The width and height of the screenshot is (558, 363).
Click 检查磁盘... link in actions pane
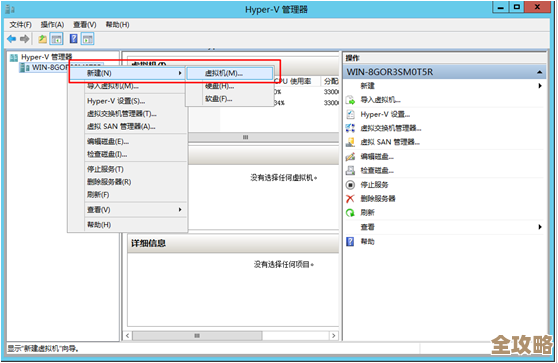pyautogui.click(x=377, y=170)
